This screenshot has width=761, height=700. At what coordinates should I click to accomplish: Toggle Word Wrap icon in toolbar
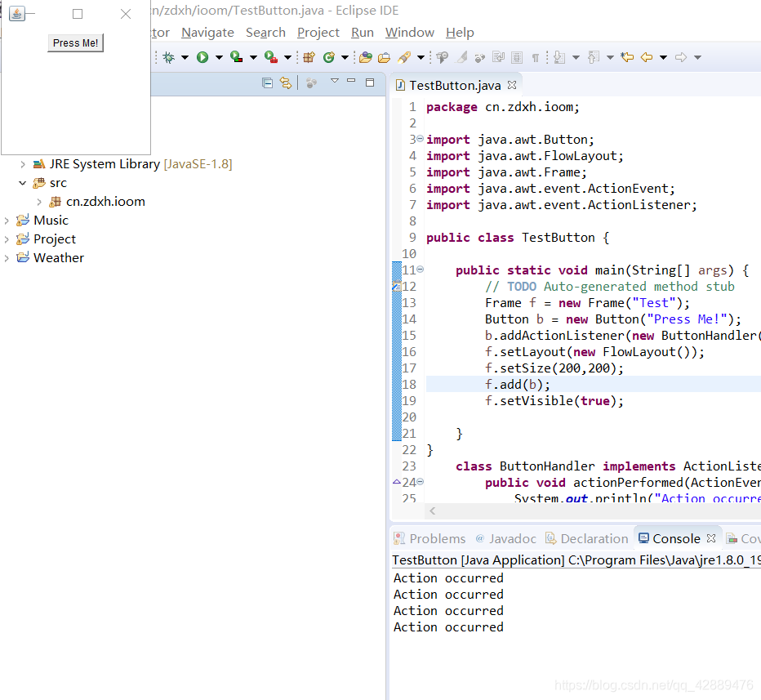point(498,57)
